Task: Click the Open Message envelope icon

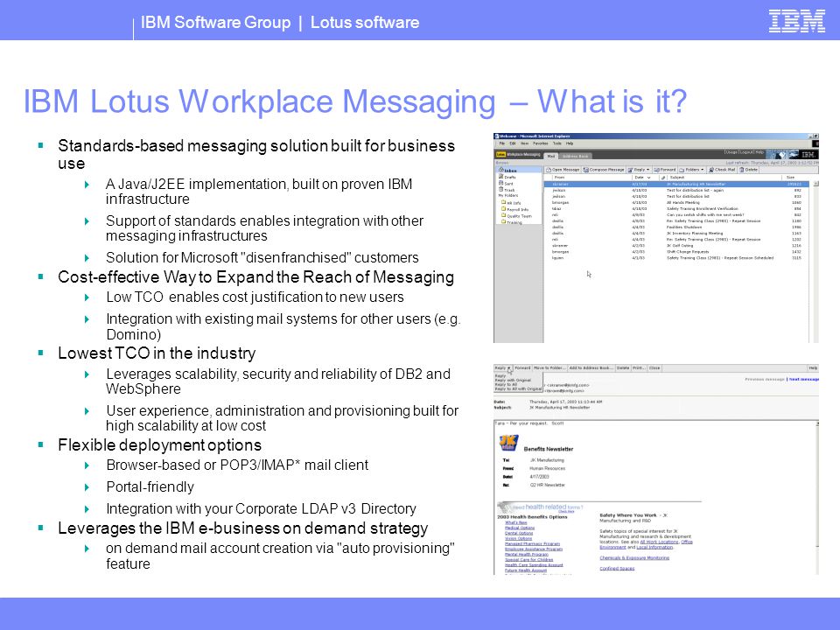Action: (x=549, y=169)
